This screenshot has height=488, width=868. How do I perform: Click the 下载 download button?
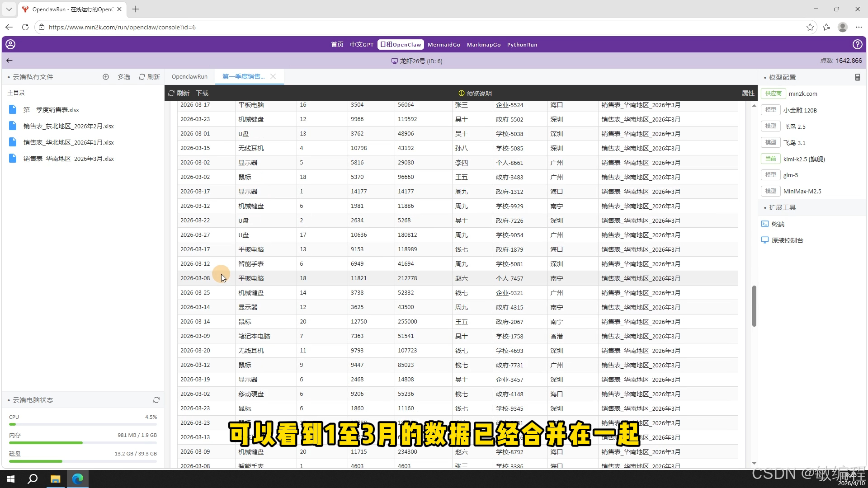coord(202,93)
